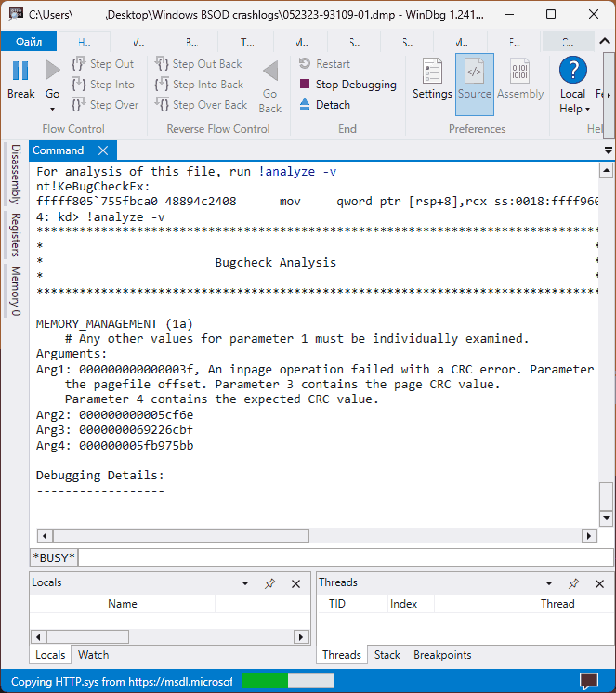Select the E.. ribbon tab
This screenshot has height=693, width=616.
point(514,43)
